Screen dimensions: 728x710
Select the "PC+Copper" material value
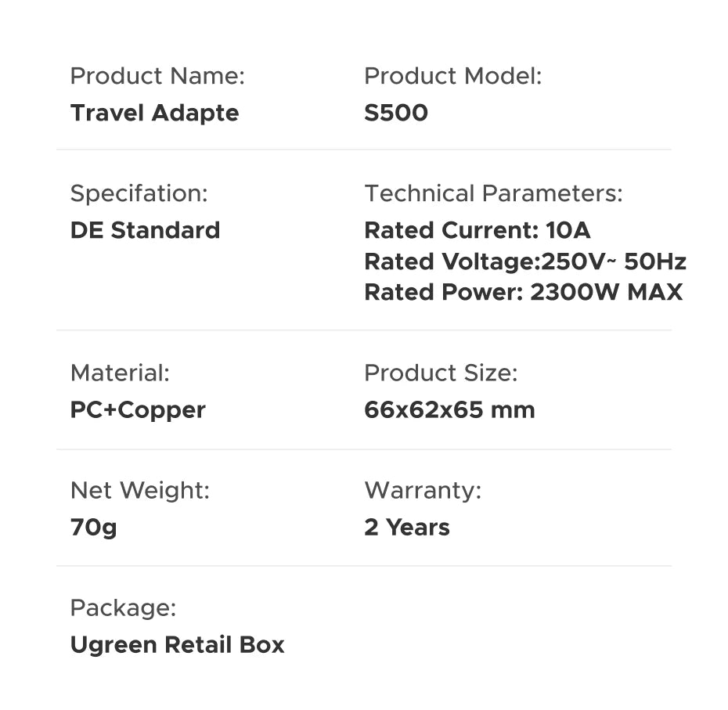click(138, 410)
